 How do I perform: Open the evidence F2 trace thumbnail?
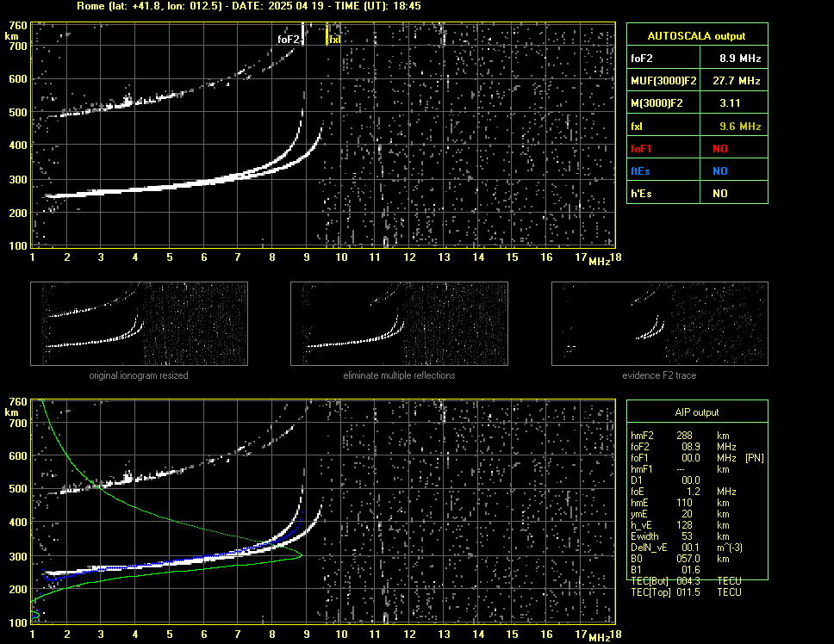660,324
